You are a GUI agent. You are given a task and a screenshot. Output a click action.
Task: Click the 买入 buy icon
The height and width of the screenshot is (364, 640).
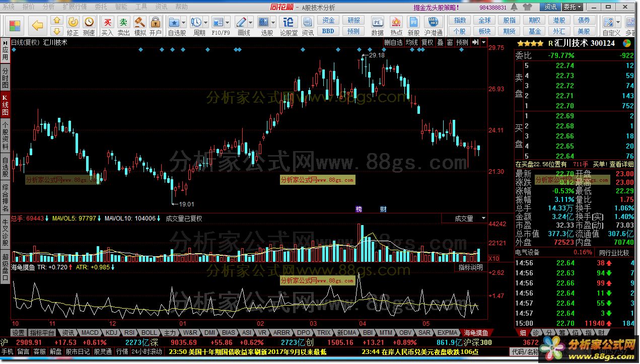tap(107, 26)
